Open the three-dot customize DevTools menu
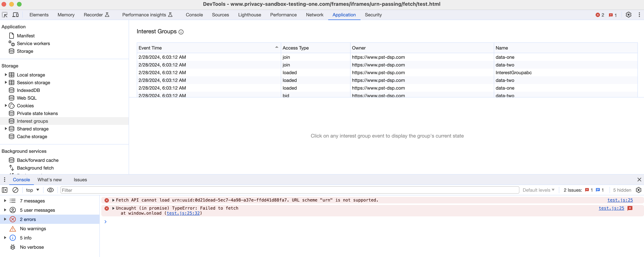The image size is (644, 257). point(639,15)
